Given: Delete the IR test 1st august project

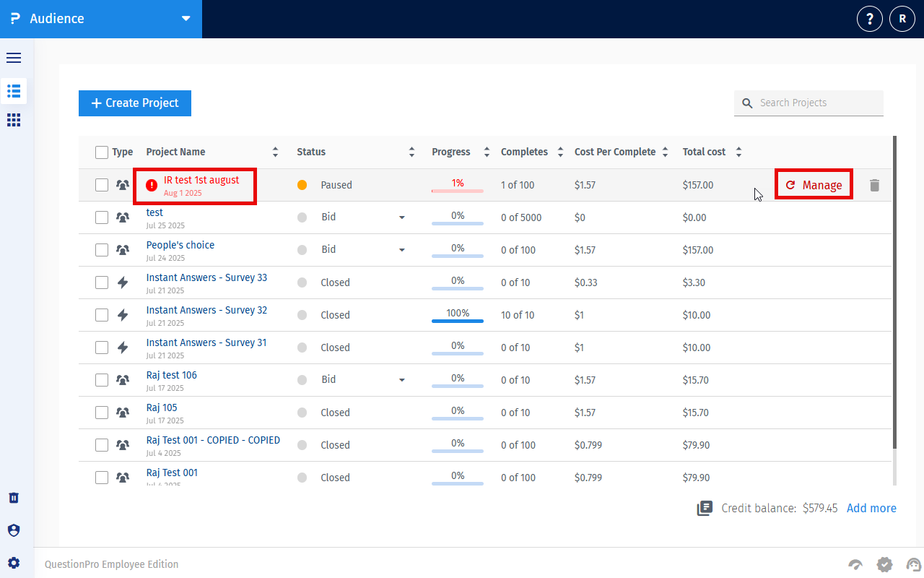Looking at the screenshot, I should [874, 185].
